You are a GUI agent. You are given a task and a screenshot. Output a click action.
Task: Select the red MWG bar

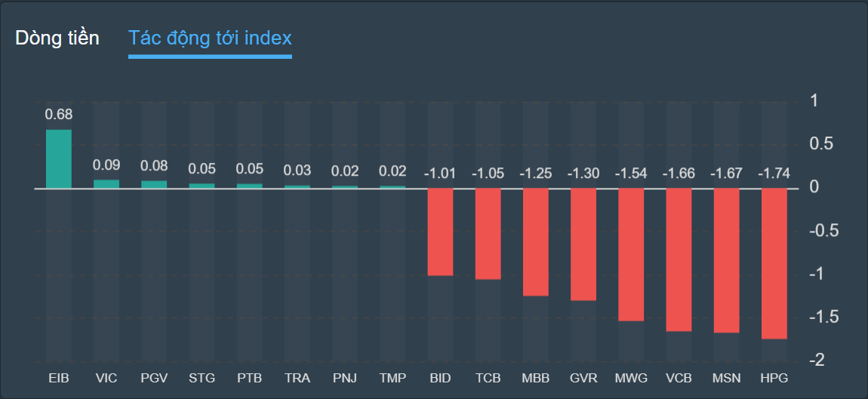631,254
